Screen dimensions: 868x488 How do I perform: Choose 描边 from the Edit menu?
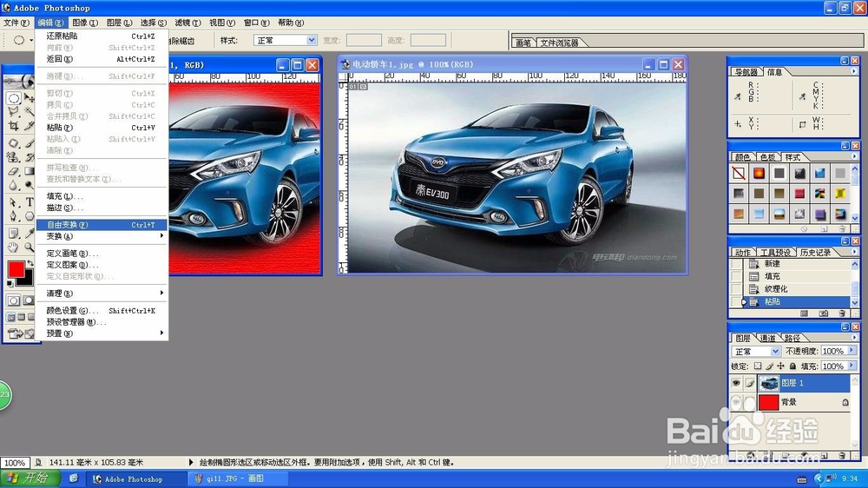(102, 208)
